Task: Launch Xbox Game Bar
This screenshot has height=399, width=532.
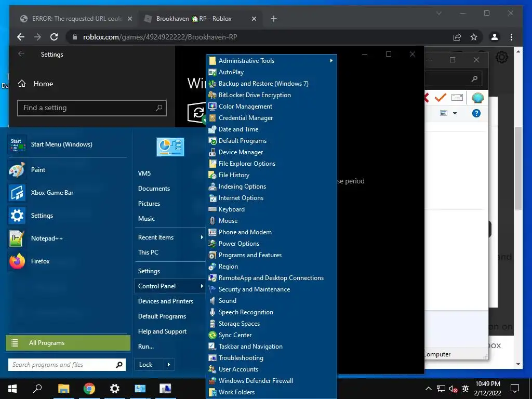Action: (66, 192)
